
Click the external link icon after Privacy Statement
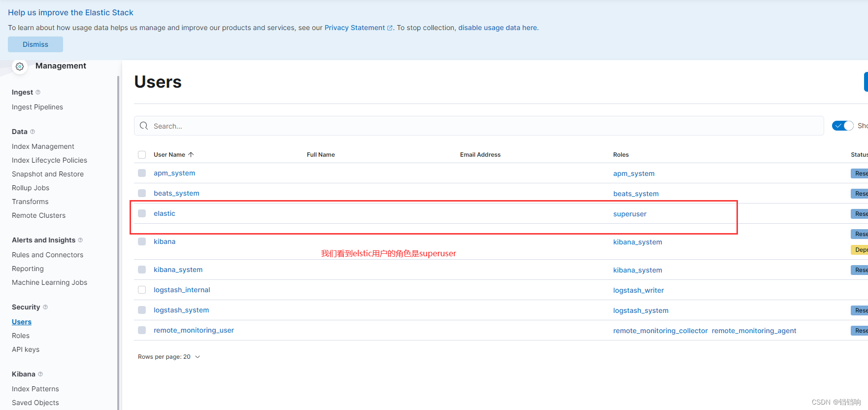[x=390, y=28]
